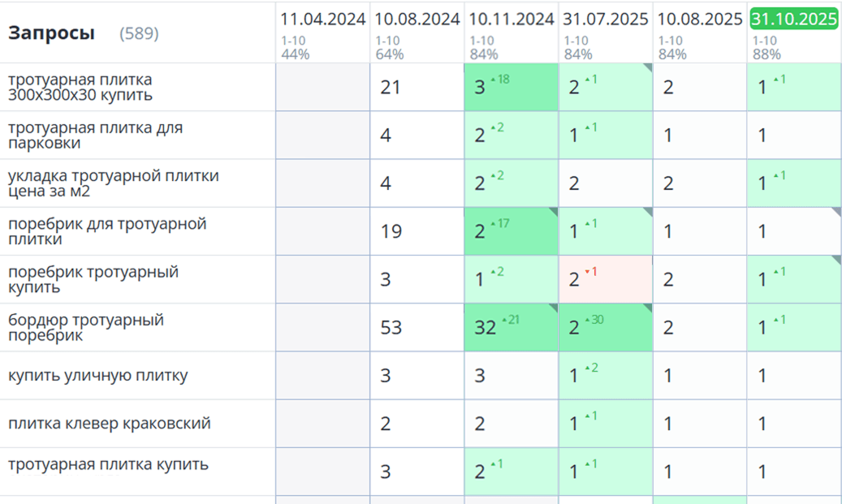Open the query купить уличную плитку
The image size is (842, 504).
point(97,375)
